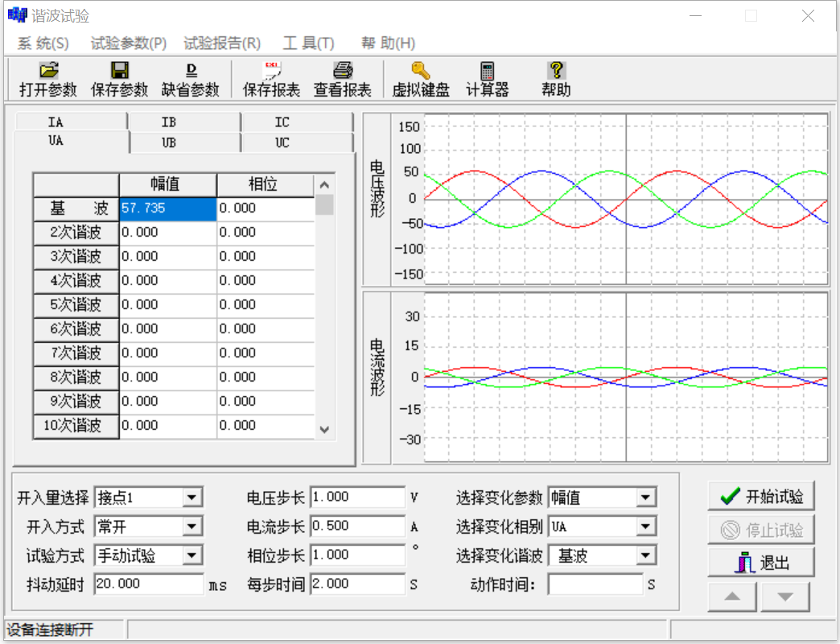
Task: Click the 帮助 help toolbar icon
Action: (556, 79)
